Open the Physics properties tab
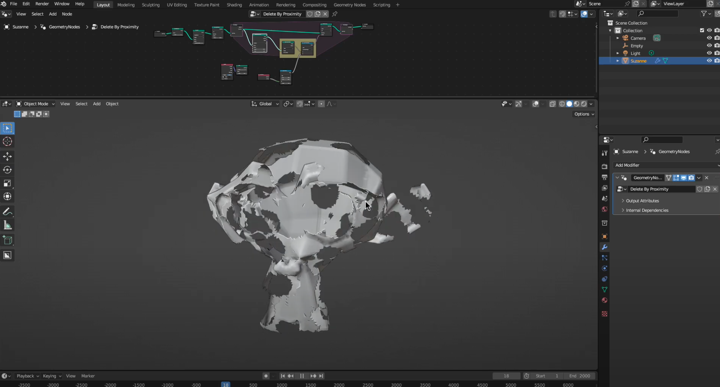This screenshot has width=720, height=387. (605, 269)
